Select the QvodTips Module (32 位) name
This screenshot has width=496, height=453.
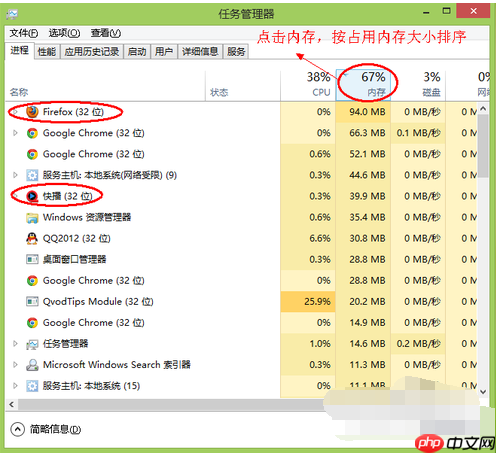click(x=98, y=302)
